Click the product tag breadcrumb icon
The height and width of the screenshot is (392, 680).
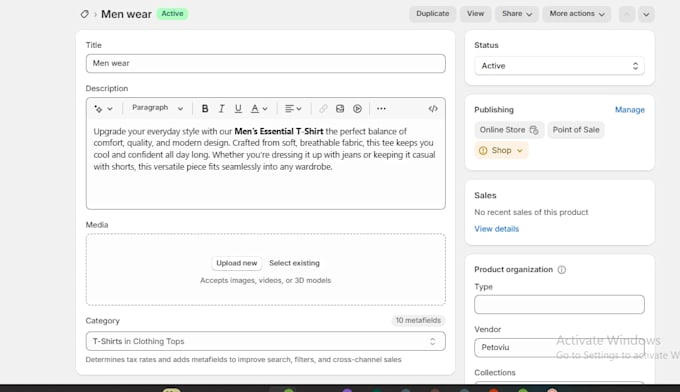coord(85,14)
